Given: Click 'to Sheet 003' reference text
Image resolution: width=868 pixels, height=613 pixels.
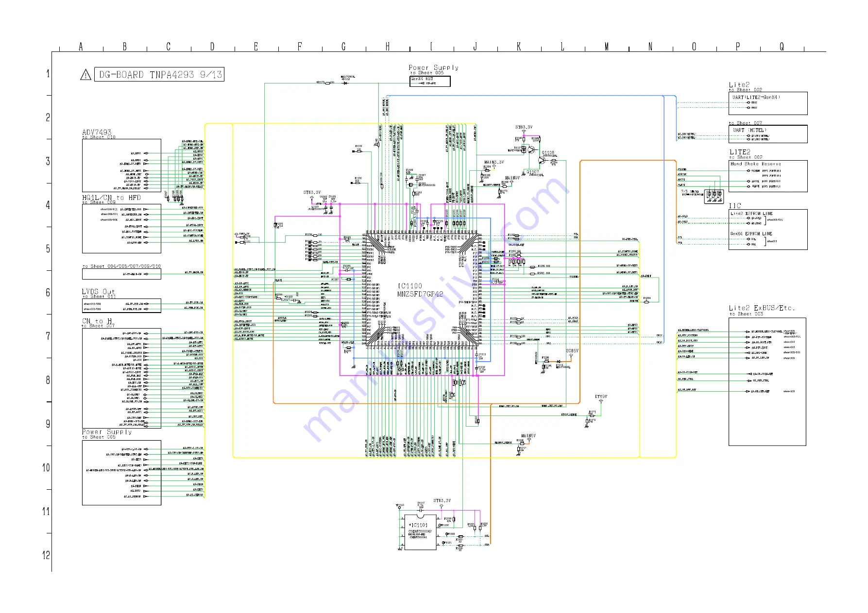Looking at the screenshot, I should pyautogui.click(x=746, y=314).
